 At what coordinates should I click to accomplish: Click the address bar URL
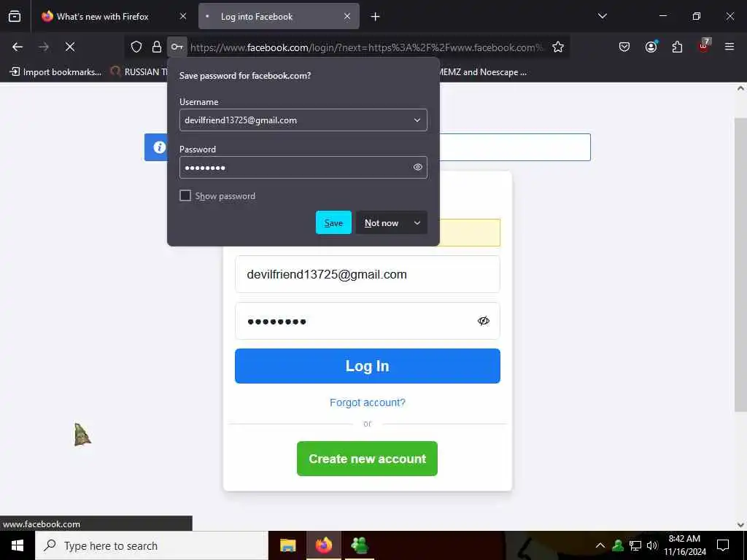367,47
